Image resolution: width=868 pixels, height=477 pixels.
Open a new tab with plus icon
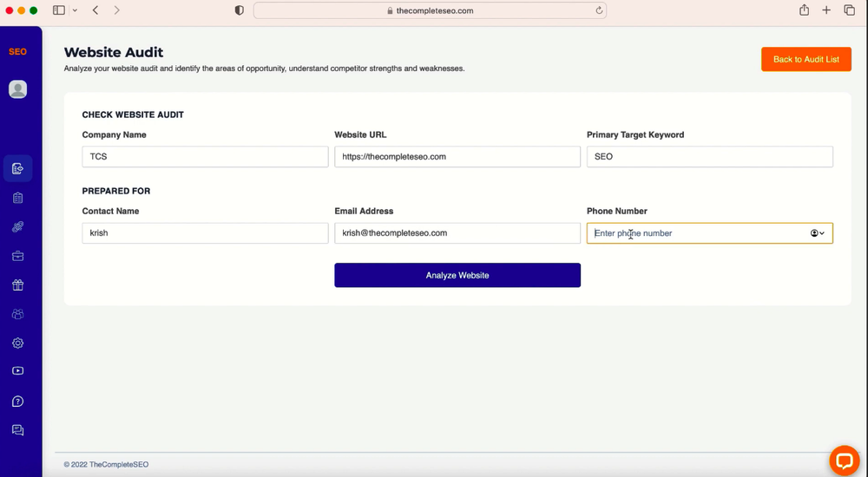[x=826, y=10]
